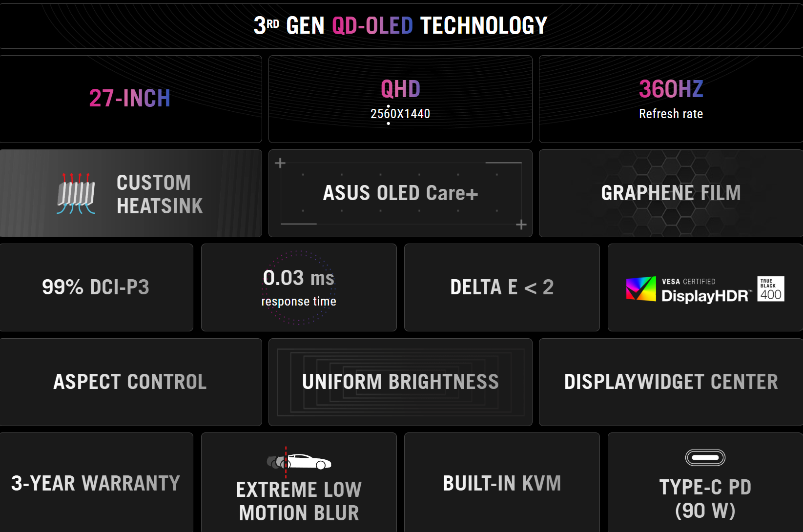The image size is (803, 532).
Task: Click the VESA DisplayHDR color logo
Action: click(x=641, y=288)
